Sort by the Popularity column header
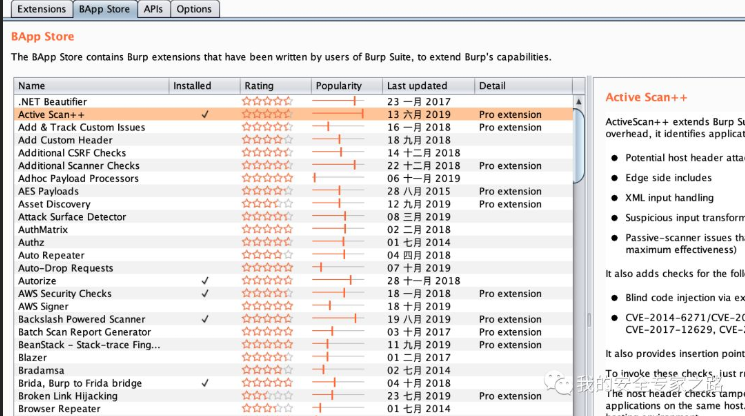This screenshot has height=416, width=745. pyautogui.click(x=347, y=86)
